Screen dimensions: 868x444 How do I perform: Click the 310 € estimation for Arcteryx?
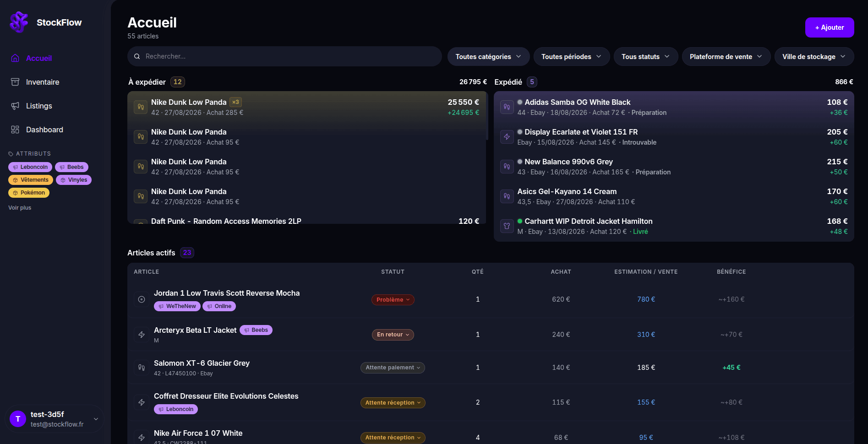646,335
